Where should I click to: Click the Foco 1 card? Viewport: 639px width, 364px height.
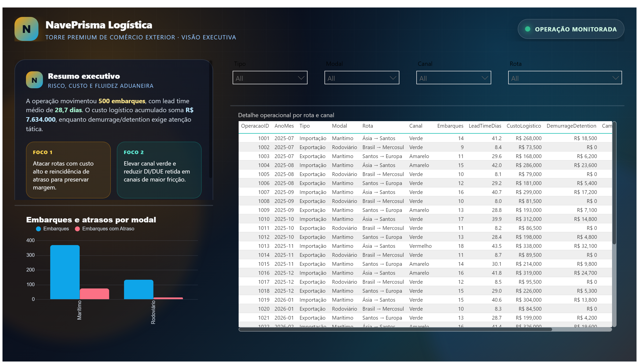[x=68, y=170]
